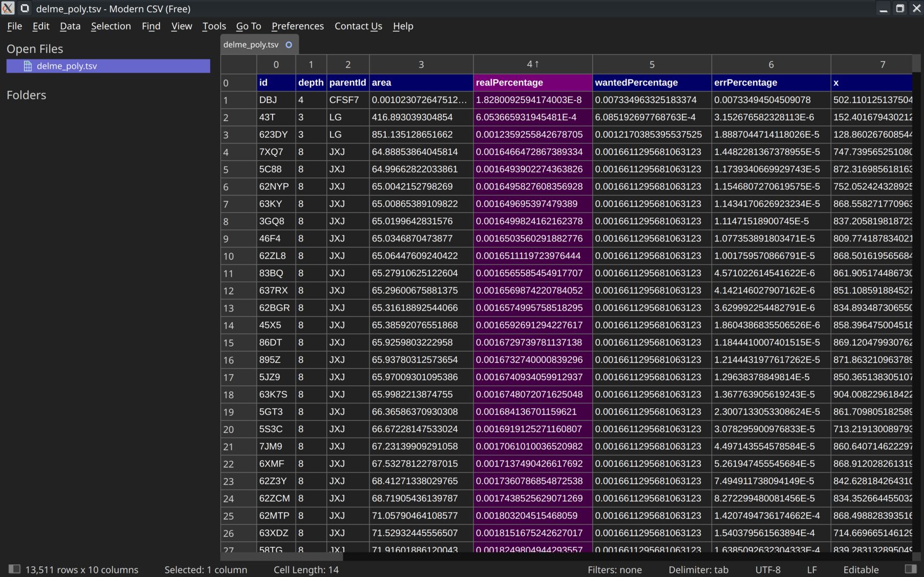
Task: Click the cell containing id DBJ
Action: [x=276, y=100]
